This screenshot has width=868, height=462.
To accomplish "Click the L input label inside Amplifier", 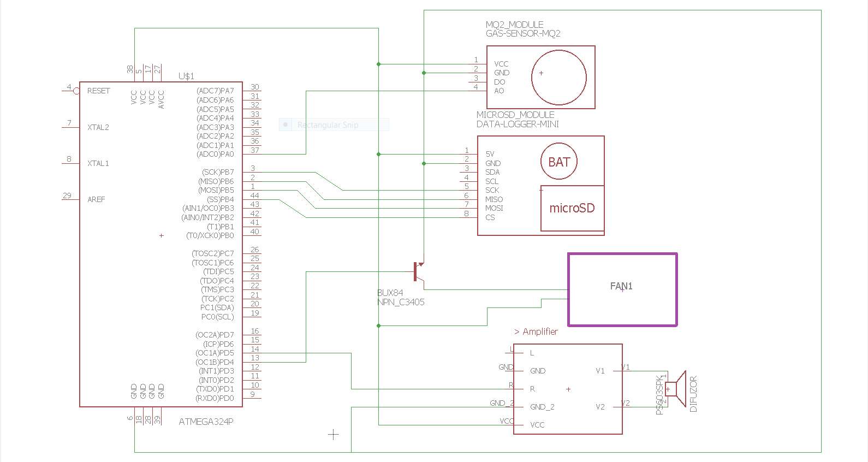I will pos(532,353).
